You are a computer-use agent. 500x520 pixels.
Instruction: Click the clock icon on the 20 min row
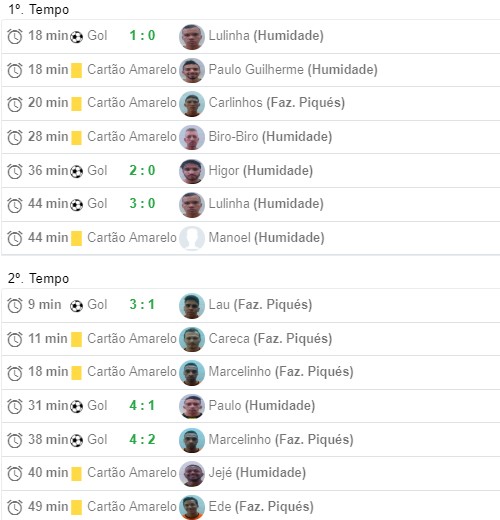pos(15,104)
